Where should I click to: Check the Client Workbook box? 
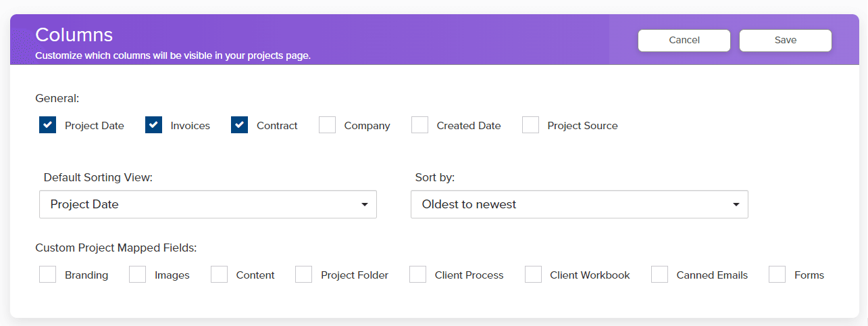[534, 275]
